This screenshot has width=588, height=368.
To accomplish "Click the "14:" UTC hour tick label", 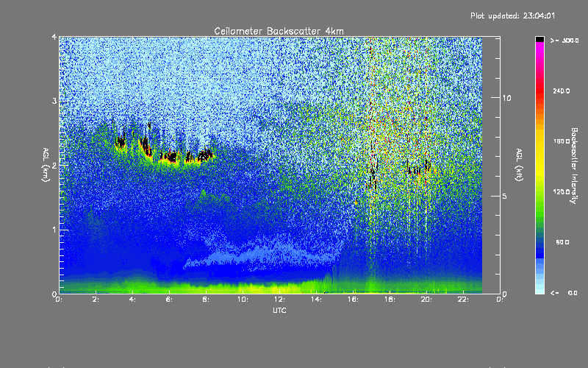I will pos(316,300).
